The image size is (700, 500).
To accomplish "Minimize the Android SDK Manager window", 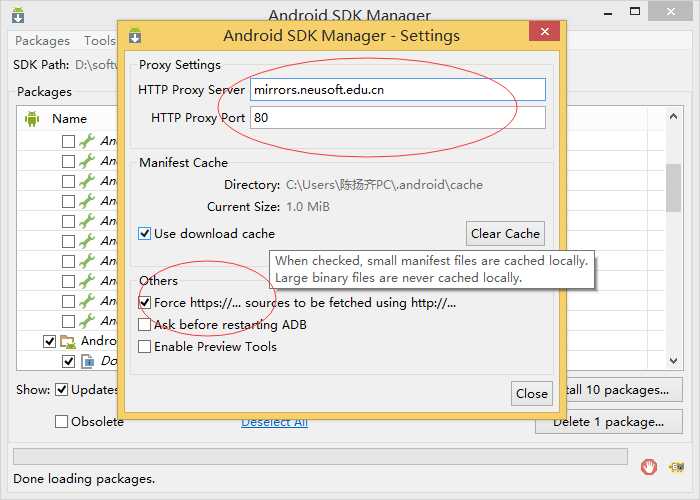I will (x=608, y=12).
